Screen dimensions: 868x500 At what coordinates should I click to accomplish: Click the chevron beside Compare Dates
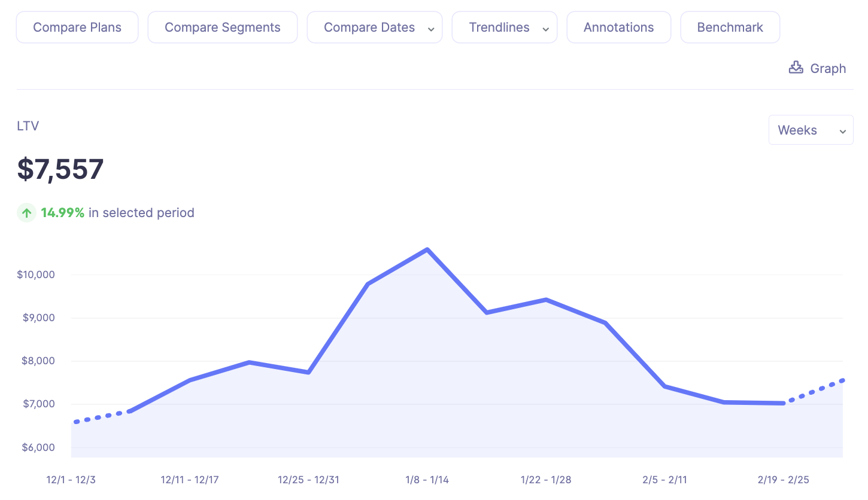[430, 28]
